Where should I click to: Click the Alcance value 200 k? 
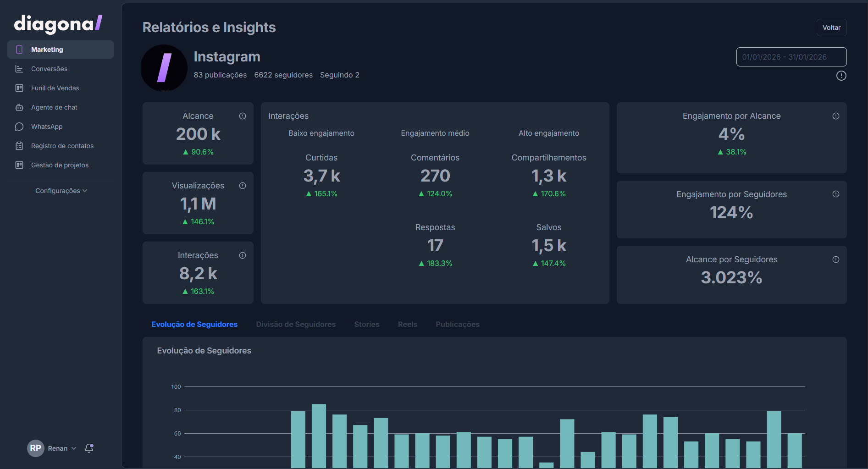pos(198,134)
